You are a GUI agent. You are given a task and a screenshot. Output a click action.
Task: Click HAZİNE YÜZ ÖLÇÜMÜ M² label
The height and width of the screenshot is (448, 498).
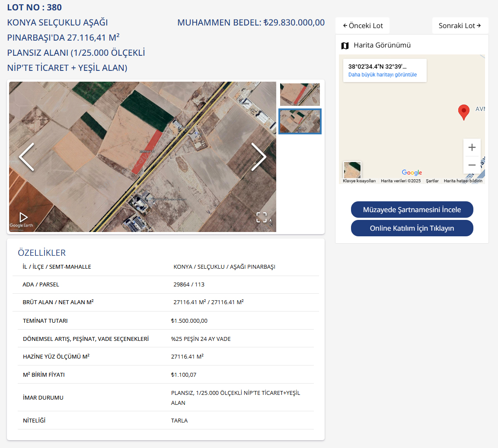click(x=56, y=356)
